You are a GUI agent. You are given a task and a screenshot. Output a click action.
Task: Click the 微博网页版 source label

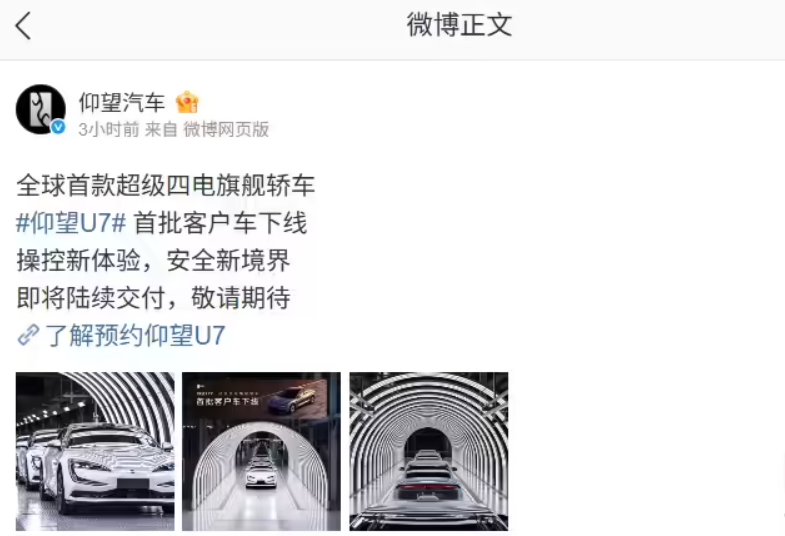[x=226, y=130]
